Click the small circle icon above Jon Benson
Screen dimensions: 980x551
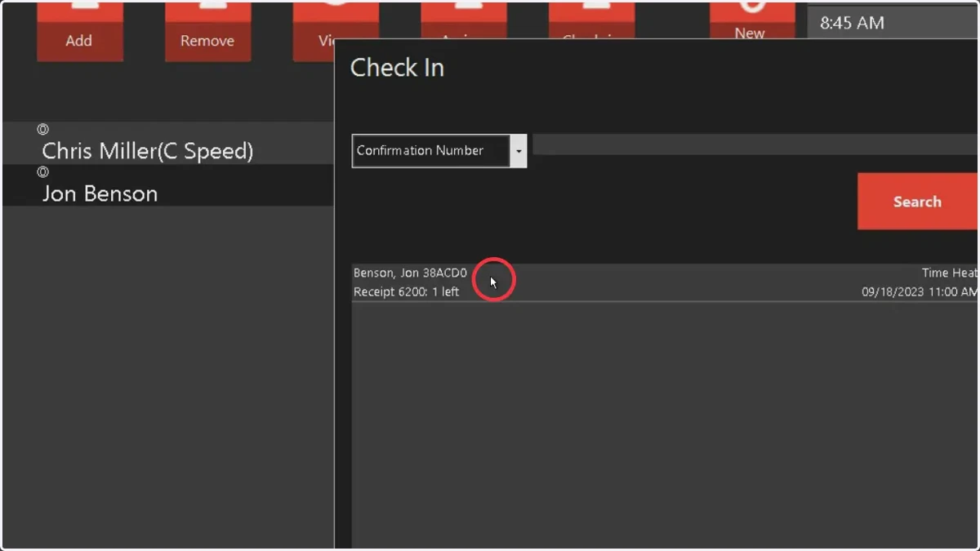43,171
